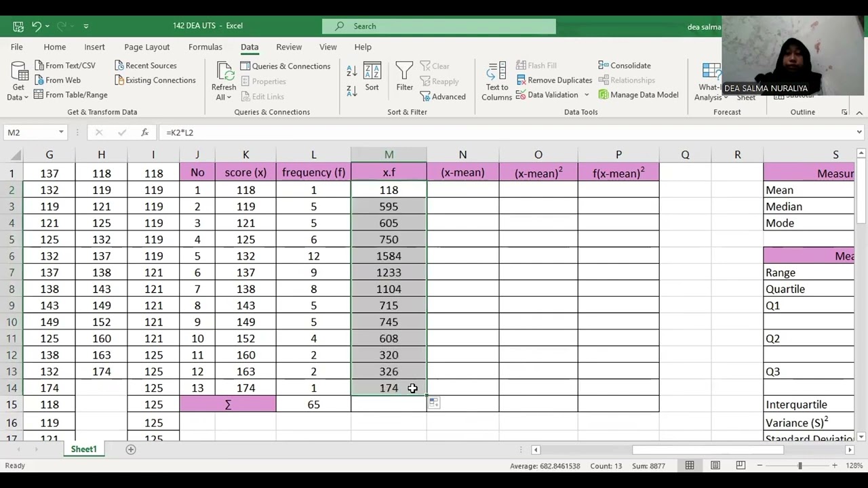Click the x.f header cell
The image size is (868, 488).
[389, 173]
